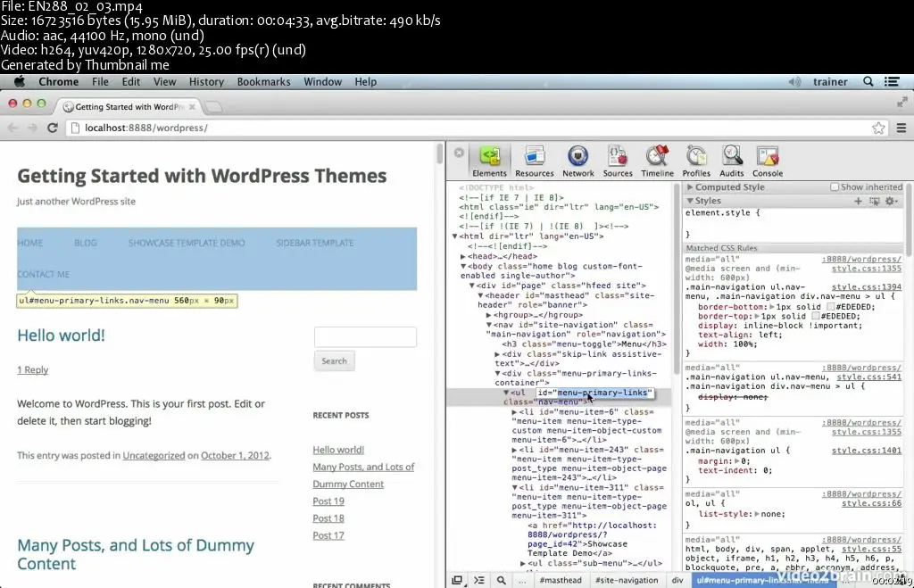This screenshot has width=914, height=588.
Task: Click the webpage search input field
Action: (365, 337)
